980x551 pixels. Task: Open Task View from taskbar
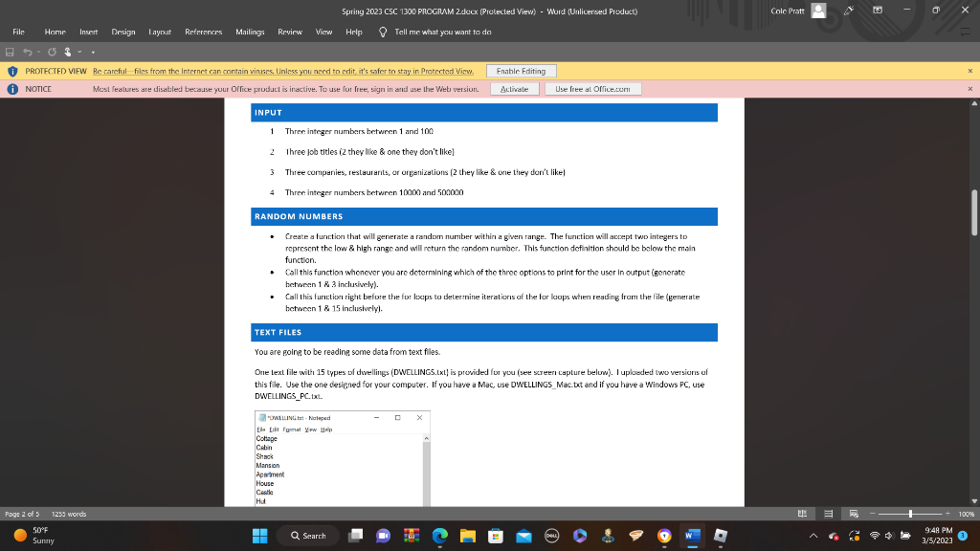pos(356,536)
